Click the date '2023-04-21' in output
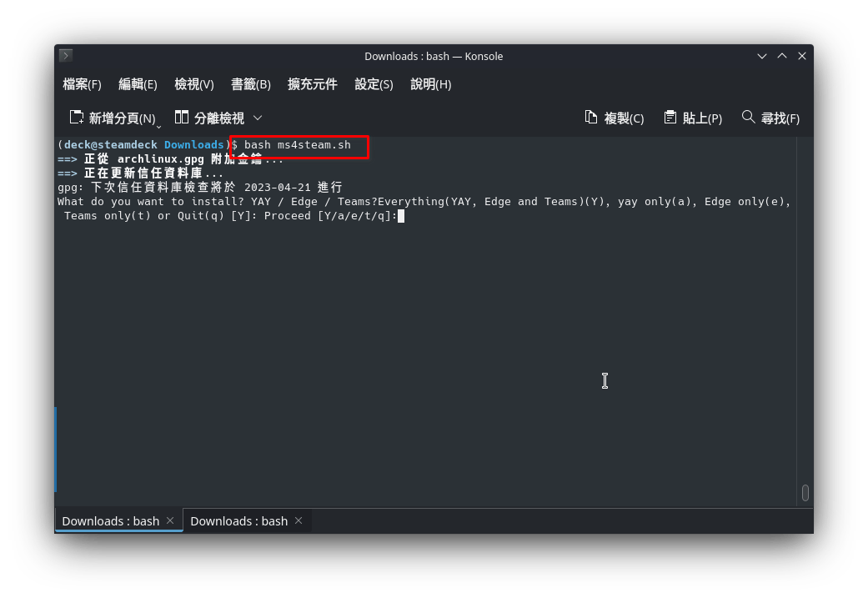Viewport: 868px width, 598px height. point(278,187)
